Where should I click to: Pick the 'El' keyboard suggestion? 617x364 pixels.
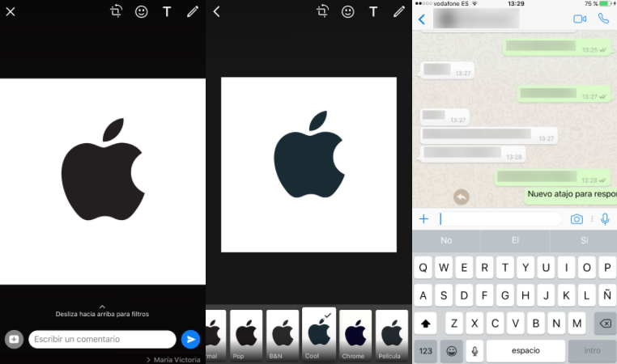[x=515, y=240]
